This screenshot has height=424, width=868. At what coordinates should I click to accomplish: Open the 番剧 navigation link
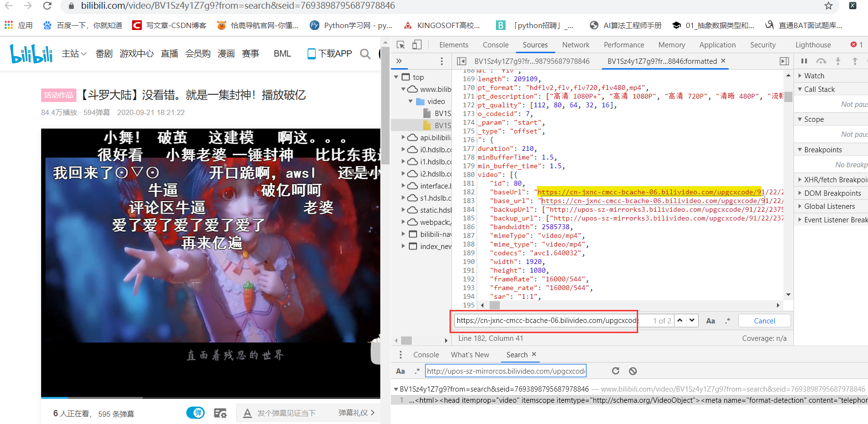[x=104, y=54]
